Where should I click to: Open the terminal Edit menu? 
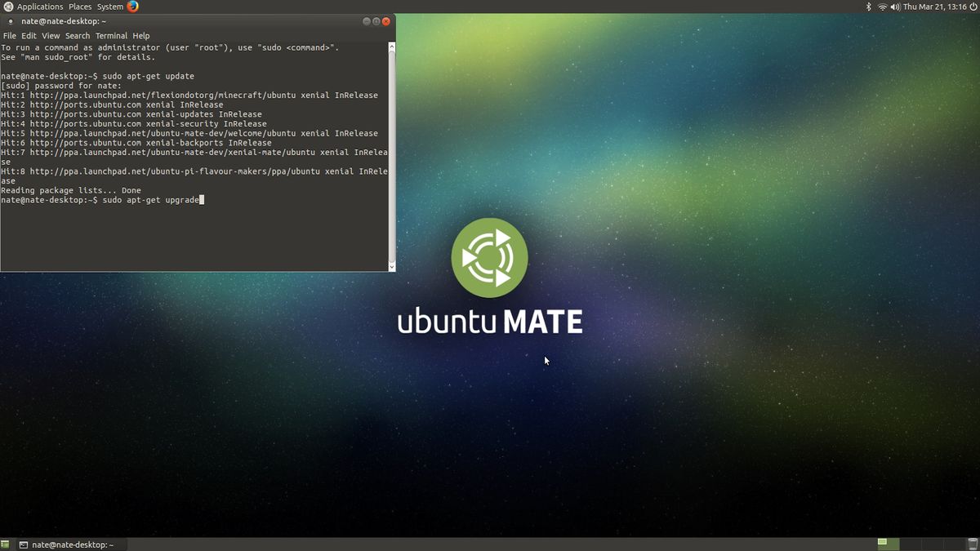29,36
